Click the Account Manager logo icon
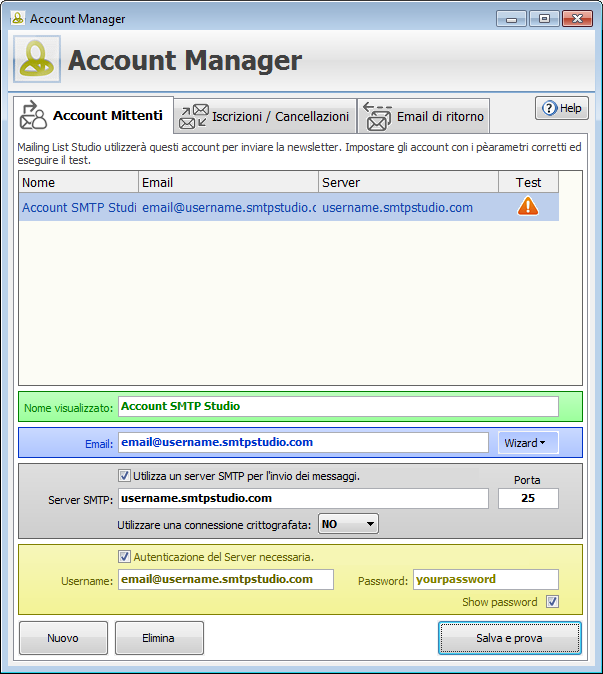603x674 pixels. (37, 60)
